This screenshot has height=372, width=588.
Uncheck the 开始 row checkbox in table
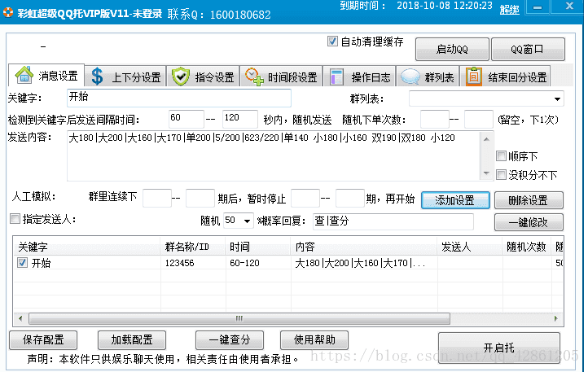[22, 262]
